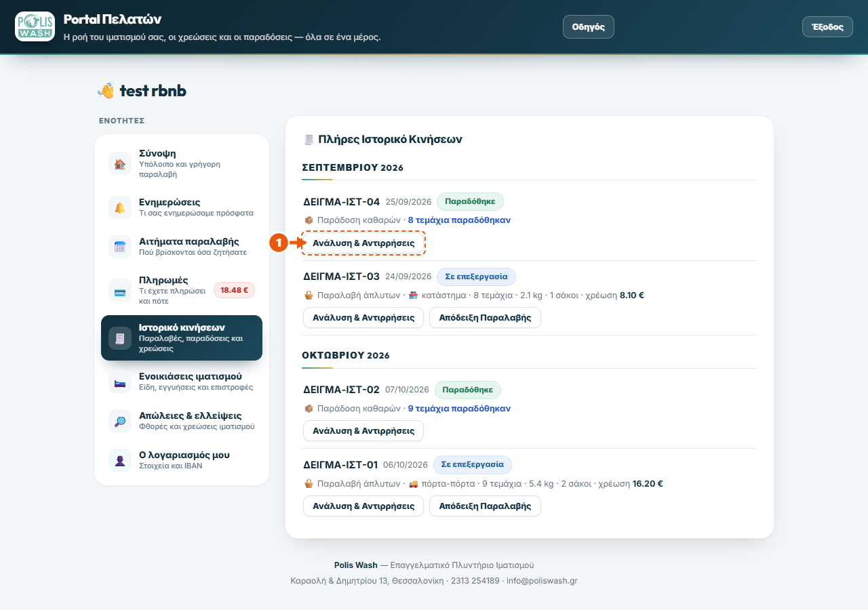Click the scroll icon in Πλήρες Ιστορικό Κινήσεων heading
Viewport: 868px width, 610px height.
tap(309, 140)
